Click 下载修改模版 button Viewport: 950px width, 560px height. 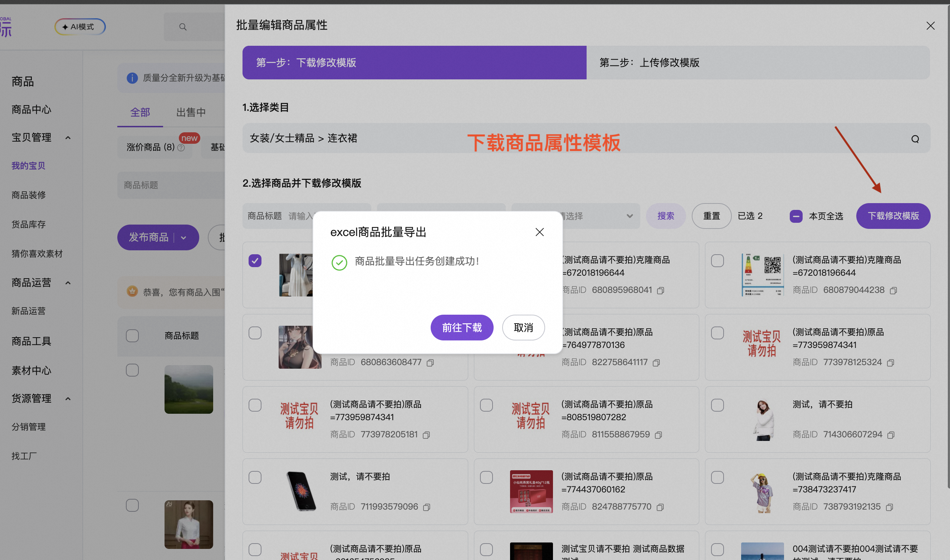tap(893, 216)
